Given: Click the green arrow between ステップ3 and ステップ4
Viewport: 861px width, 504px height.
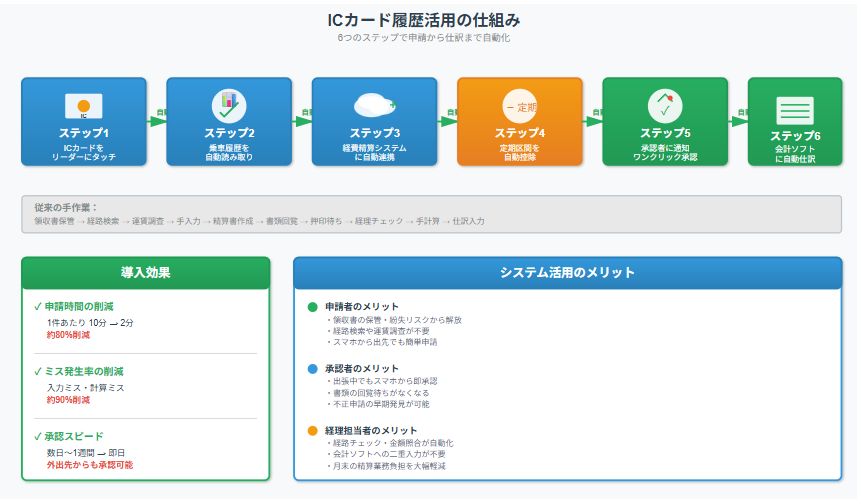Looking at the screenshot, I should 447,121.
